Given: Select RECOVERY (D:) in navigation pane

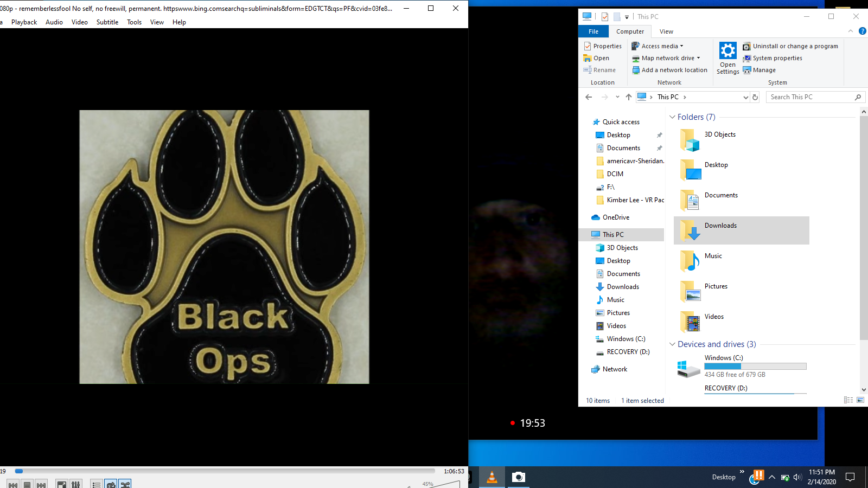Looking at the screenshot, I should 628,352.
